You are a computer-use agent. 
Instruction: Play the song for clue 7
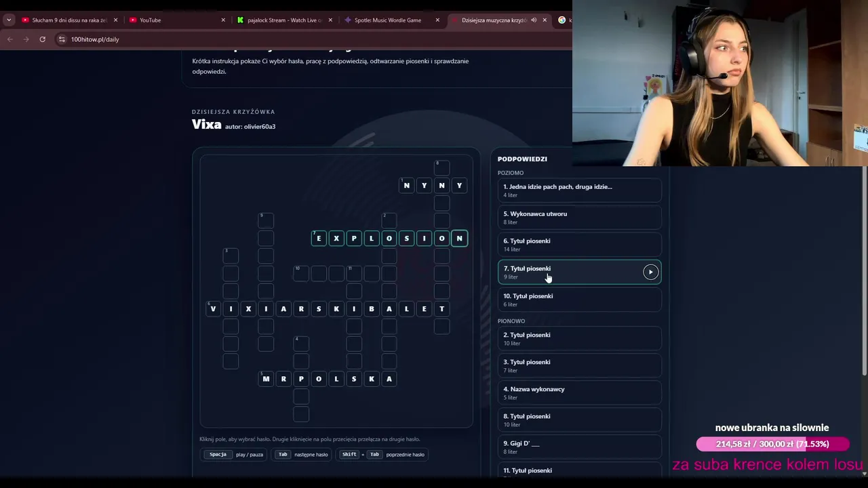[650, 272]
